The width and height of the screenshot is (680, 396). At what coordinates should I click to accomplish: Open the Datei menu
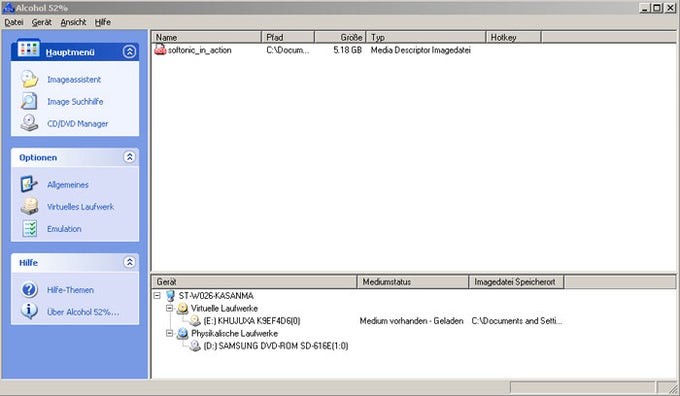coord(14,22)
